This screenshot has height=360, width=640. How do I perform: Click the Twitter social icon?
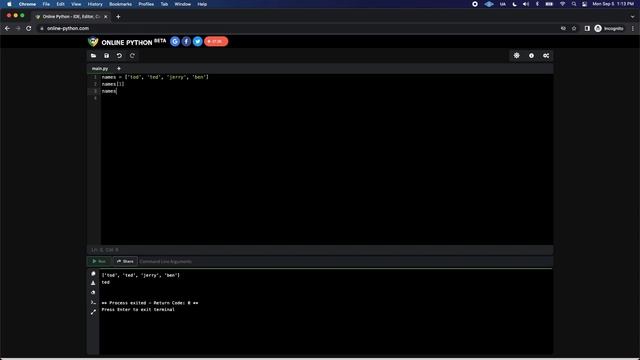point(198,41)
